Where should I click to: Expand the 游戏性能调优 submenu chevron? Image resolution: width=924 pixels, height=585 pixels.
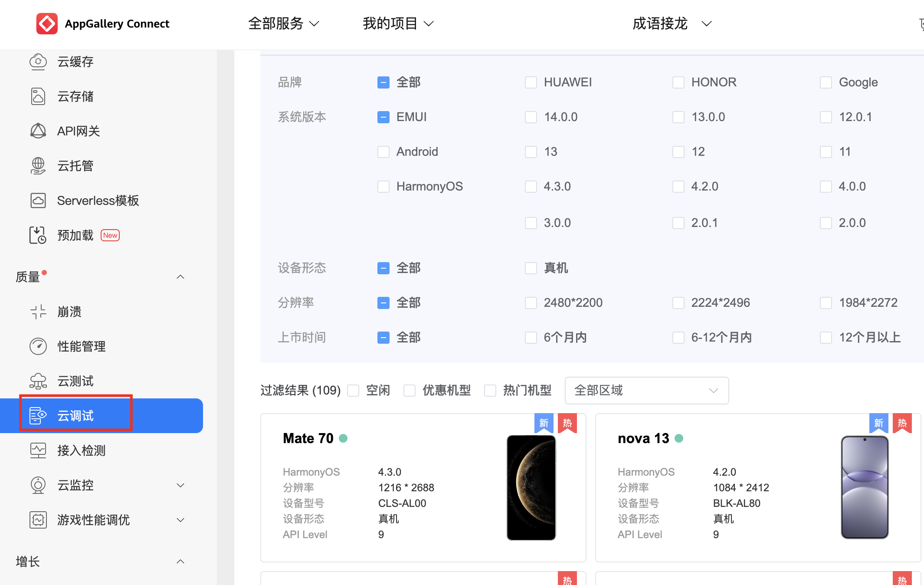click(181, 520)
